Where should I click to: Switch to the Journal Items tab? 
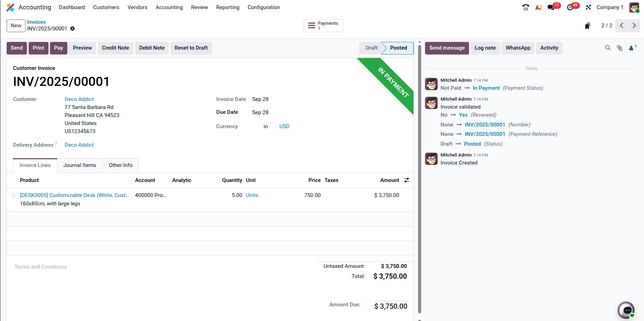coord(80,165)
